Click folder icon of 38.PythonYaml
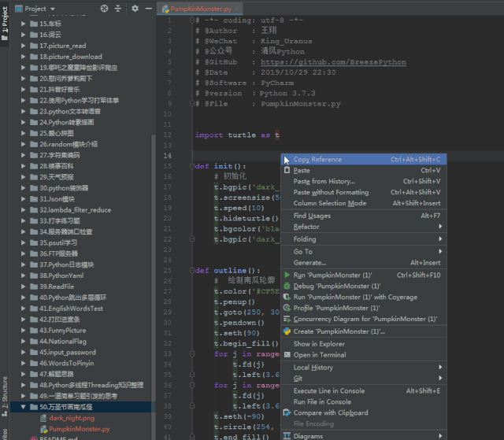This screenshot has width=504, height=440. [x=34, y=275]
